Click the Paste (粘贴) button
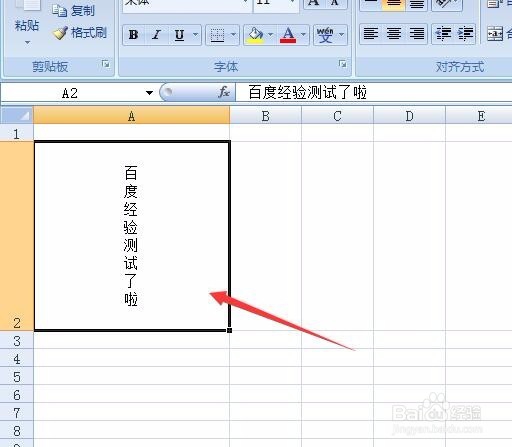This screenshot has height=447, width=512. click(x=27, y=17)
